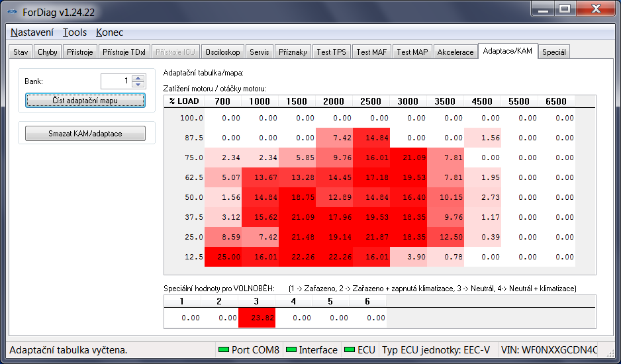The image size is (621, 364).
Task: Open the Osciloskop tab
Action: tap(222, 52)
